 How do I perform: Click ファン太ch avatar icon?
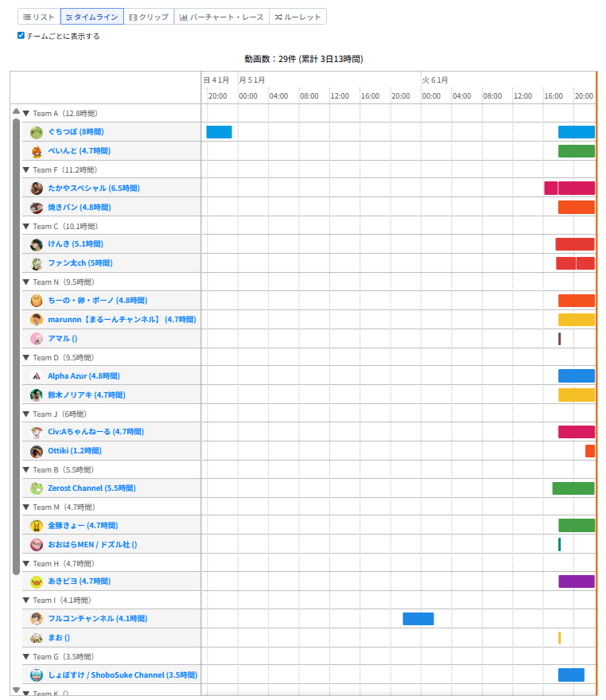tap(37, 263)
